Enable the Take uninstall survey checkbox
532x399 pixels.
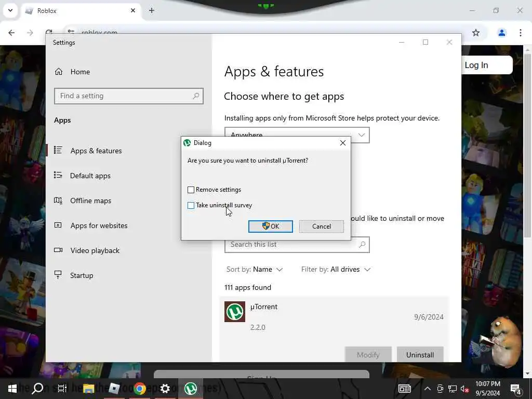(x=191, y=205)
